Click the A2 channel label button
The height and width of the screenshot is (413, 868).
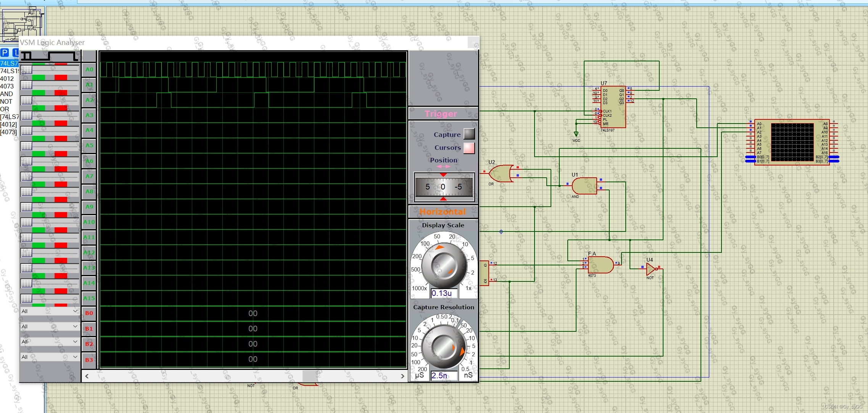(89, 100)
